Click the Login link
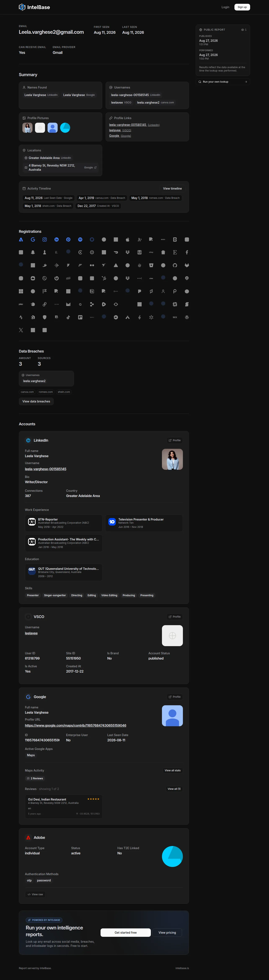269x980 pixels. 225,7
